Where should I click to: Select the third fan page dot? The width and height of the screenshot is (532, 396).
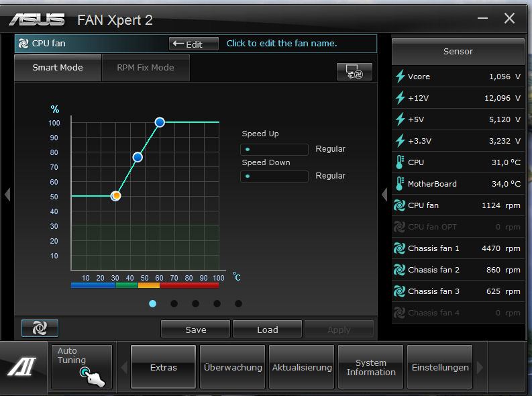pyautogui.click(x=195, y=303)
